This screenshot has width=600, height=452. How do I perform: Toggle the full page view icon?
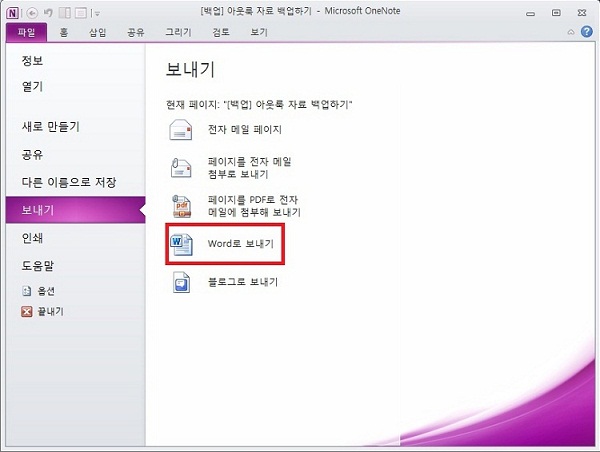tap(81, 13)
